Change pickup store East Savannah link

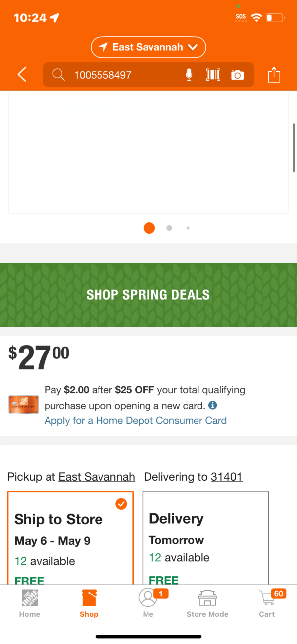[x=97, y=477]
